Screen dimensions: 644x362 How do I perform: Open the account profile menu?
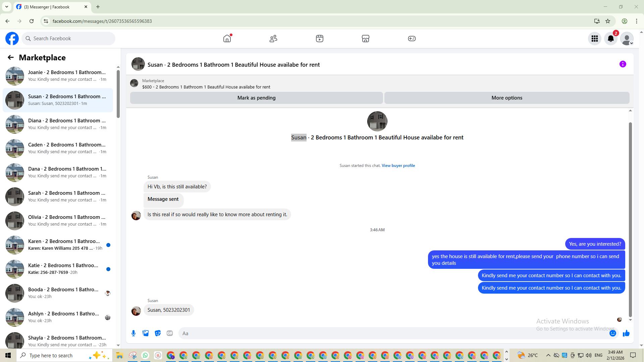click(x=627, y=39)
